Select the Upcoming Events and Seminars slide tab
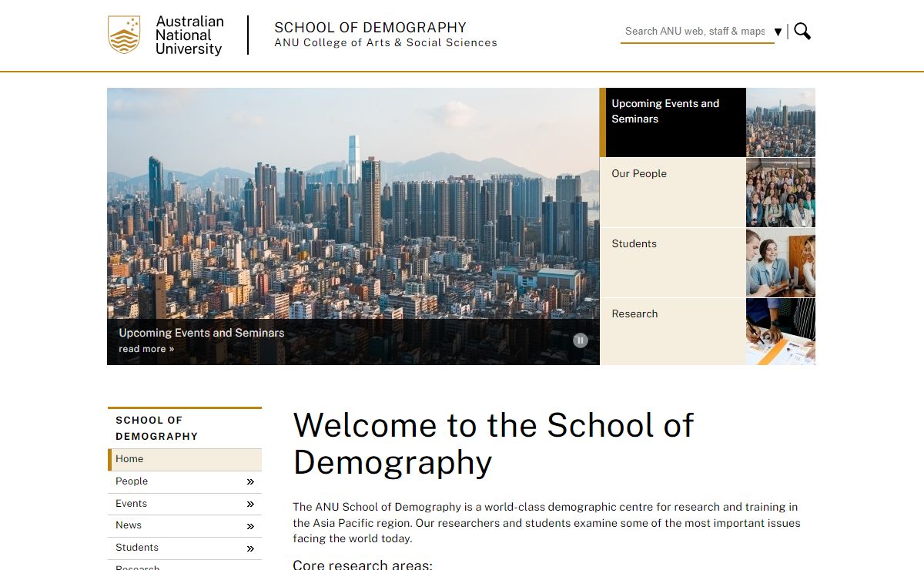924x570 pixels. pos(673,122)
